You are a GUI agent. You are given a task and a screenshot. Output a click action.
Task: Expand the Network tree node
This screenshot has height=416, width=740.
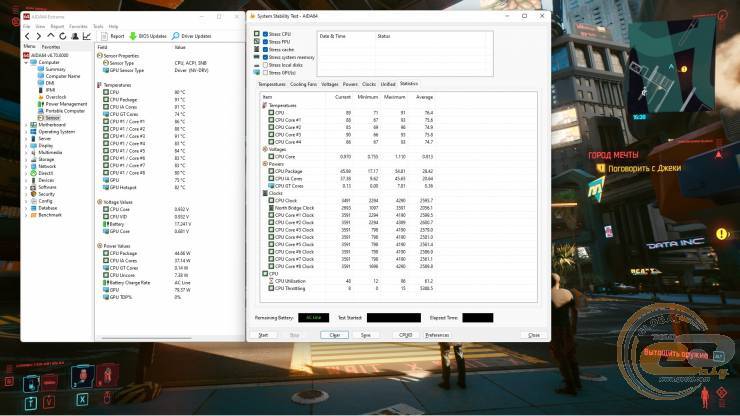(x=26, y=166)
